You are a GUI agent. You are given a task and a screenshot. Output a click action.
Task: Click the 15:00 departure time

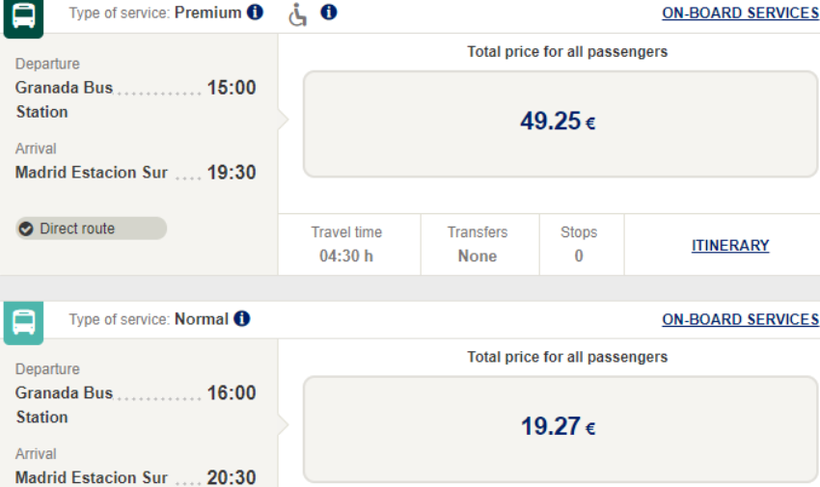point(231,88)
